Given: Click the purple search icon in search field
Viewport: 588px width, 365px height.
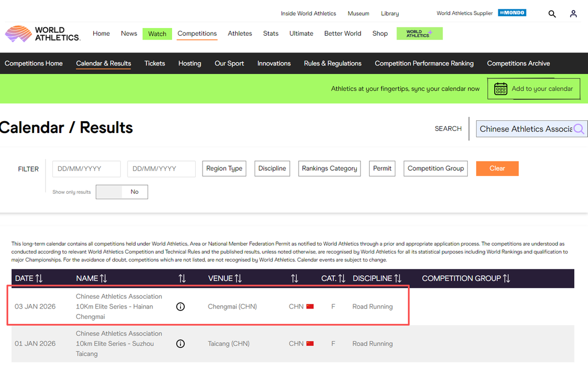Looking at the screenshot, I should click(579, 129).
